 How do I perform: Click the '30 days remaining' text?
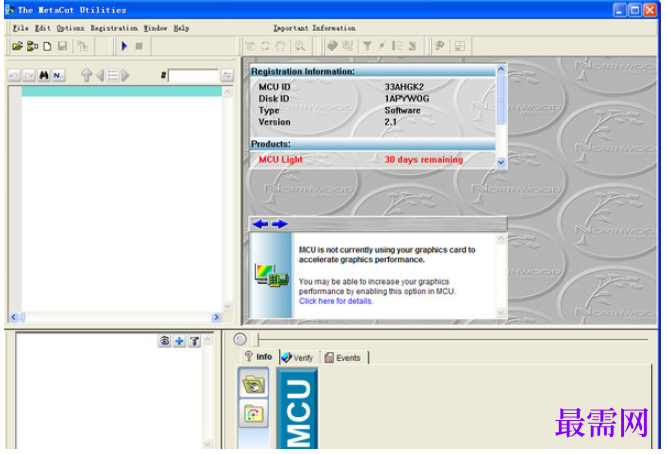(x=424, y=160)
